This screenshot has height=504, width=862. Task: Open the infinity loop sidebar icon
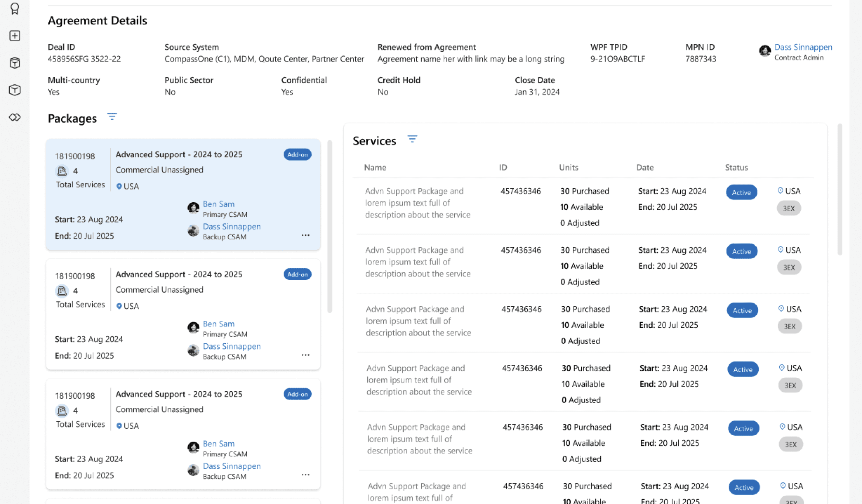pyautogui.click(x=15, y=117)
